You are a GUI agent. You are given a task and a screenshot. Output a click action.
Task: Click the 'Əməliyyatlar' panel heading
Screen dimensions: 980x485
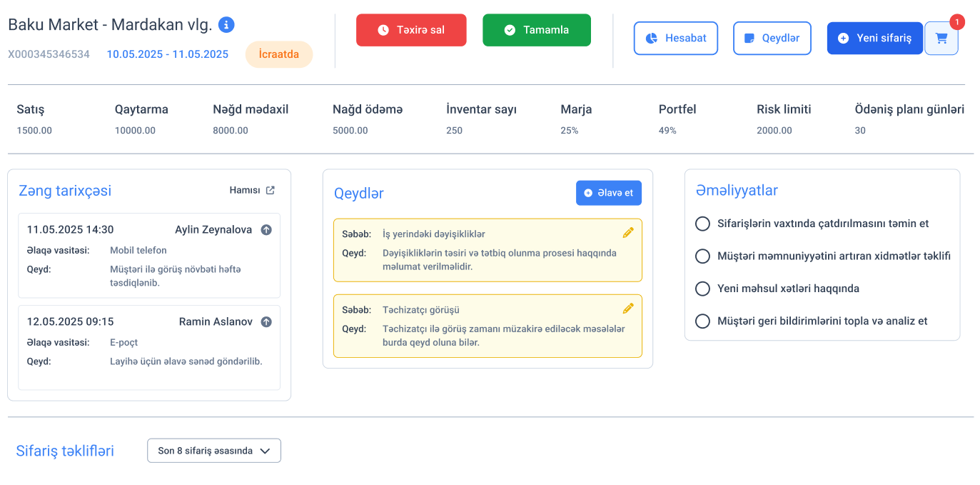point(737,191)
